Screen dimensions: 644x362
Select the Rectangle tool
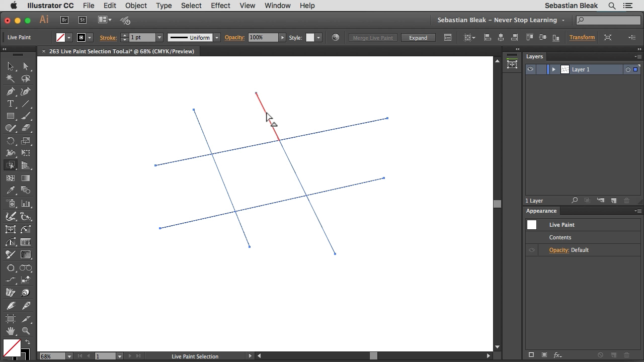coord(11,116)
